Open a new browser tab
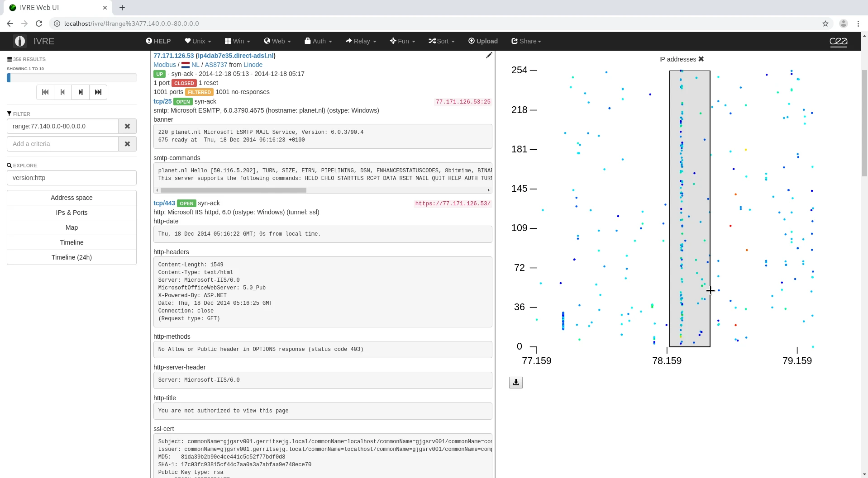This screenshot has height=478, width=868. 122,8
